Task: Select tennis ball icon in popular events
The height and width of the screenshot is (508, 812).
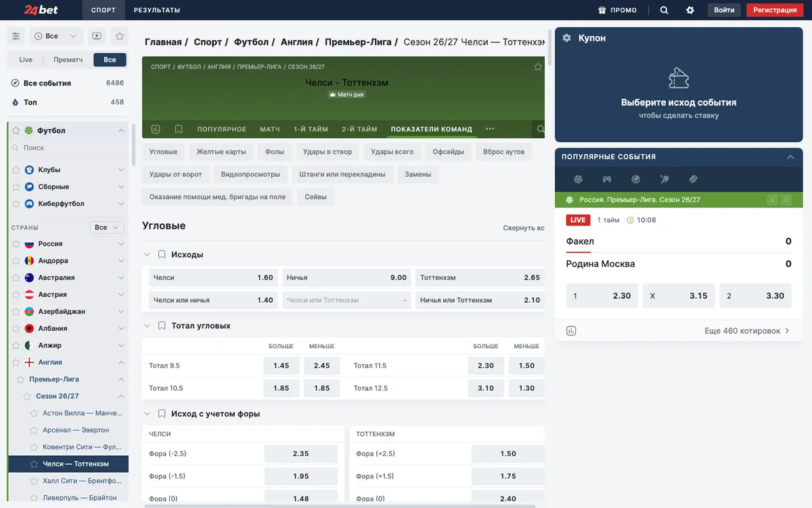Action: point(636,179)
